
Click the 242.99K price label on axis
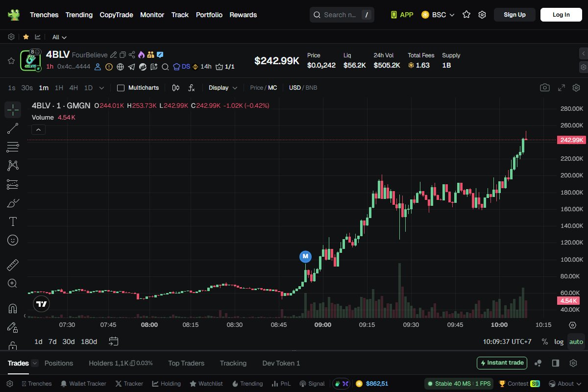(571, 140)
